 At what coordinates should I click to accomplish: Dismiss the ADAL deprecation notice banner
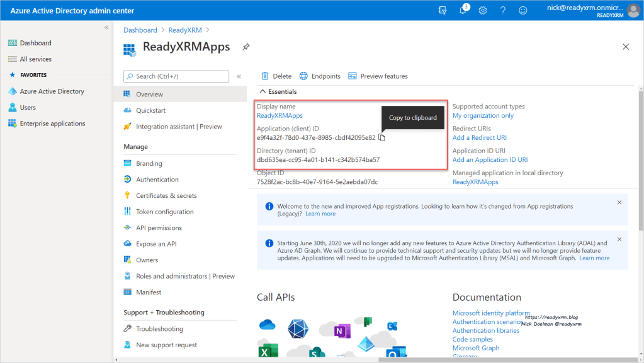tap(619, 239)
